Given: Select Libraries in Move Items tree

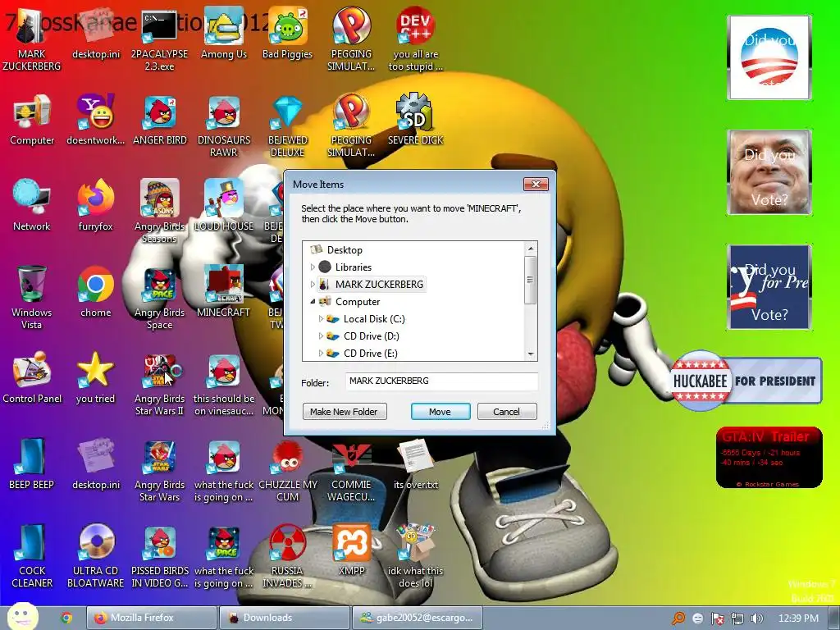Looking at the screenshot, I should tap(353, 267).
